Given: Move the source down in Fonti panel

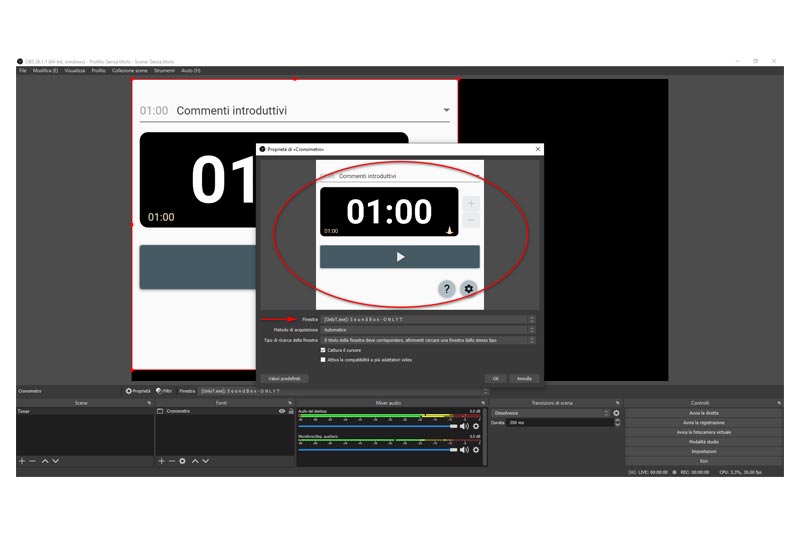Looking at the screenshot, I should coord(206,461).
